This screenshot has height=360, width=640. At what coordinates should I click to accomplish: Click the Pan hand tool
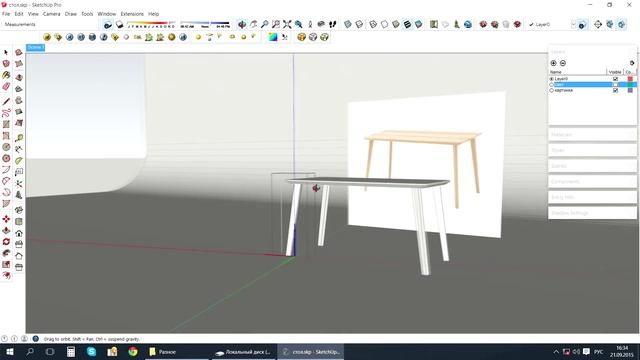click(253, 24)
